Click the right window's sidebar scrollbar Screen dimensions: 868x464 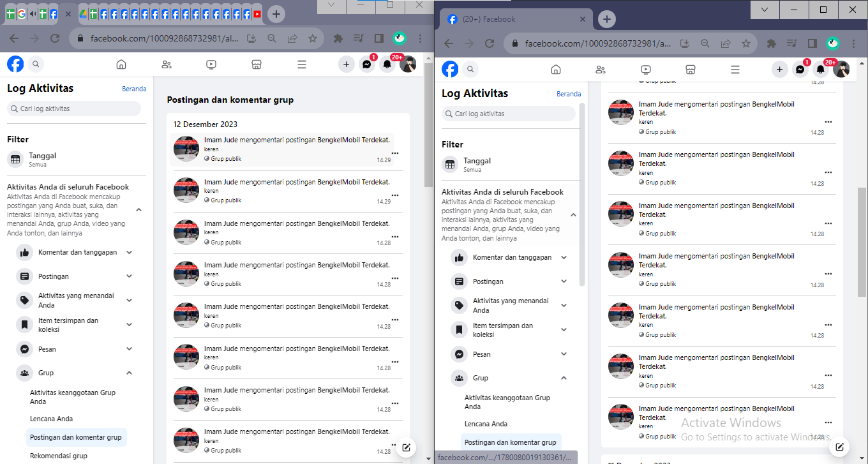[x=581, y=193]
